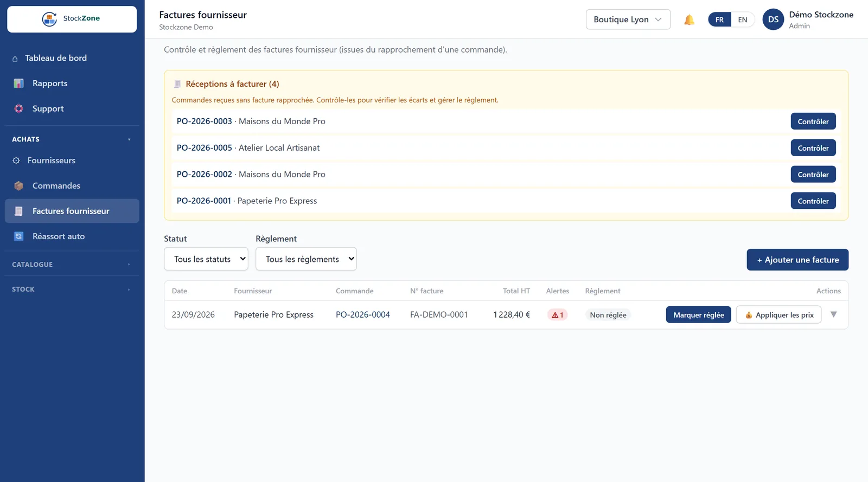Screen dimensions: 868x482
Task: Click the N° facture column header
Action: 426,291
